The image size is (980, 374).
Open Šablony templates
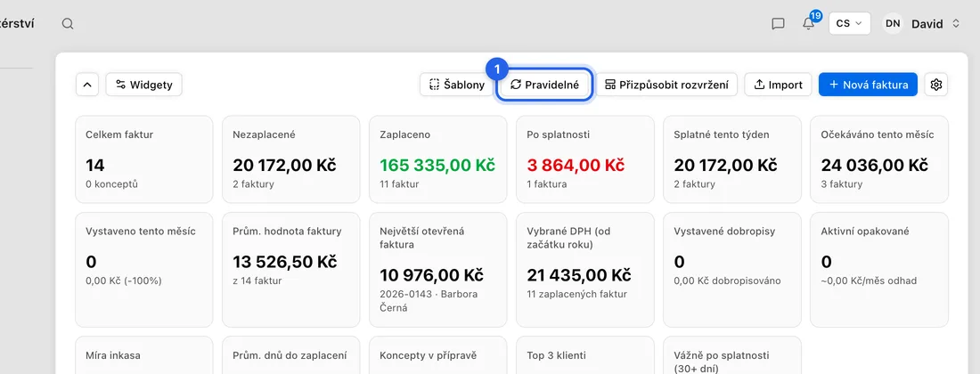456,85
